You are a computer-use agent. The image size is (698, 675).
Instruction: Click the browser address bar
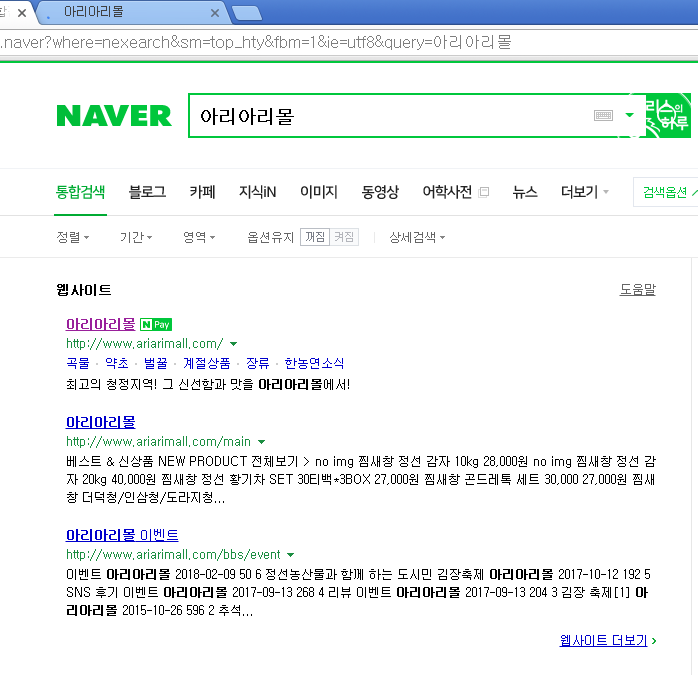point(349,43)
